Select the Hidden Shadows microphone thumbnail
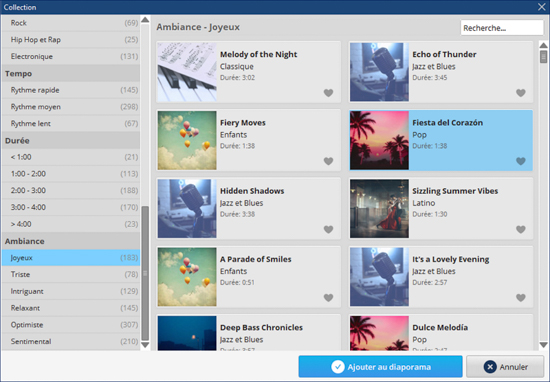Viewport: 550px width, 382px height. 187,208
